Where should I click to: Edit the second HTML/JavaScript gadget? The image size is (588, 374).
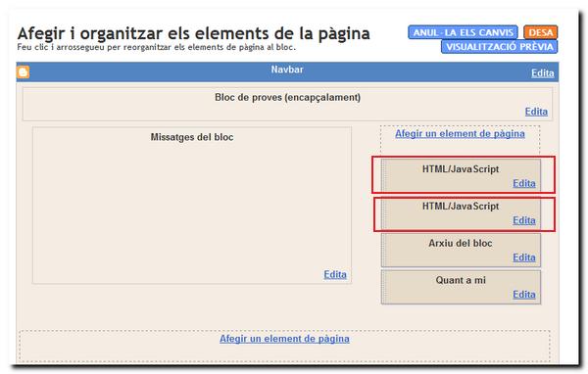524,220
